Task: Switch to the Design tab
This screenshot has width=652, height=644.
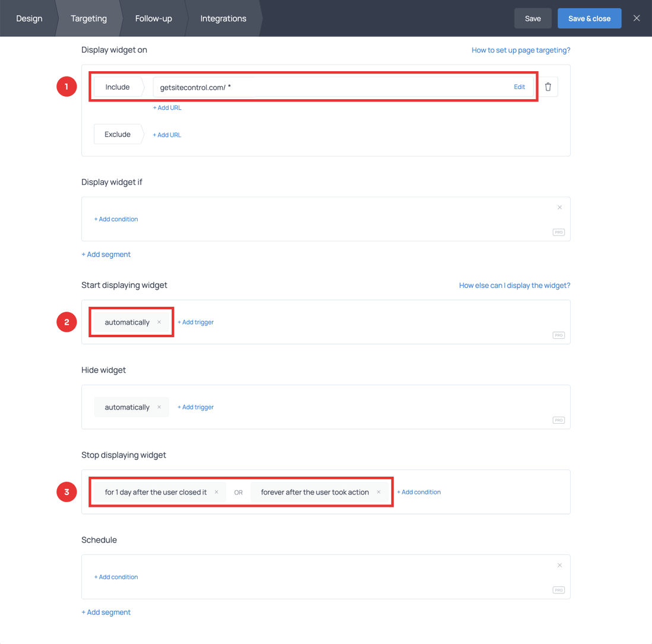Action: pos(29,18)
